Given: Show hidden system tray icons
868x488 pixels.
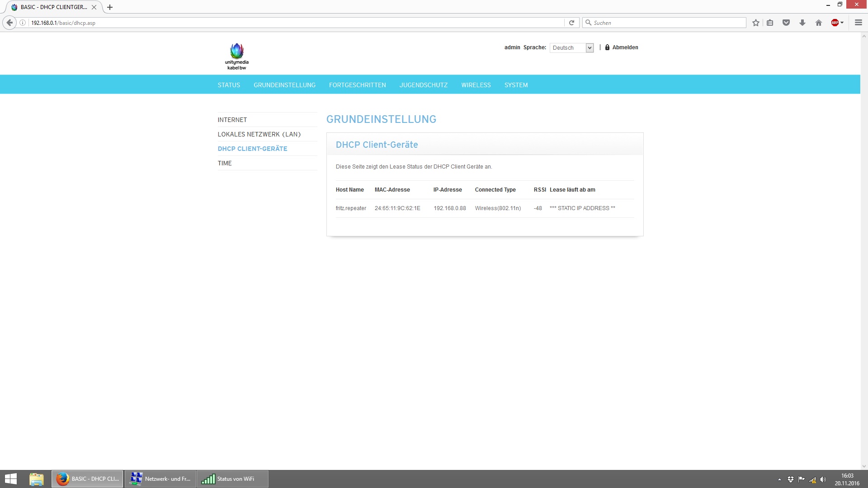Looking at the screenshot, I should click(x=779, y=479).
